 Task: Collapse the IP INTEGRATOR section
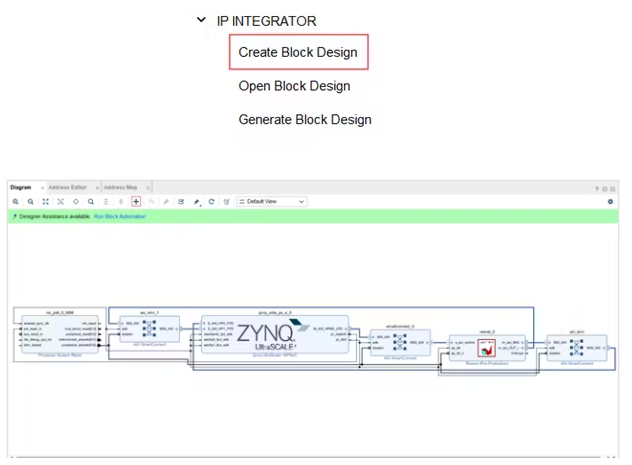click(x=201, y=21)
